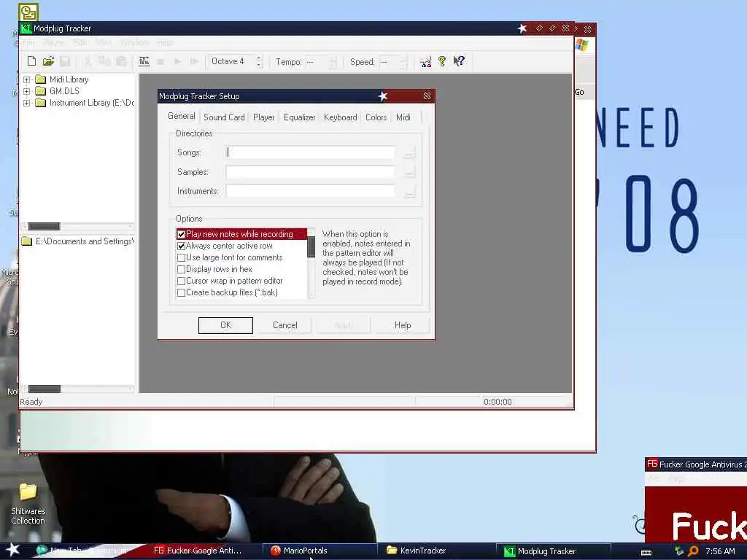Click the Open file folder icon
This screenshot has width=747, height=560.
48,61
